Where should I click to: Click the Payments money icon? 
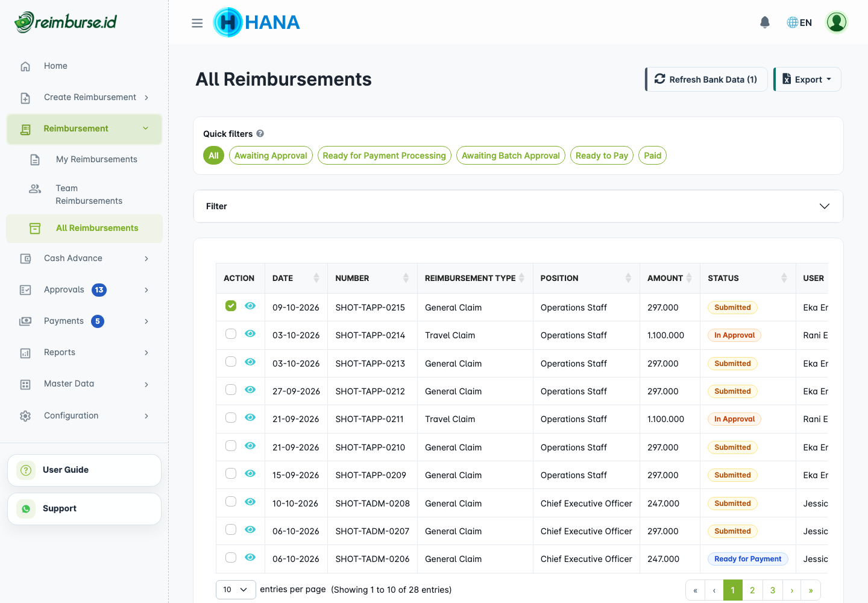pyautogui.click(x=25, y=321)
